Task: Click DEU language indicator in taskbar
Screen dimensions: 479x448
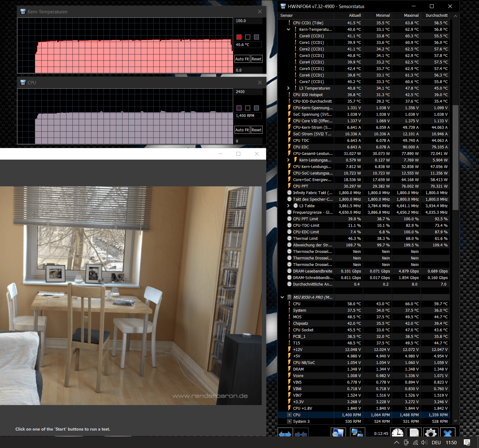Action: [x=436, y=442]
